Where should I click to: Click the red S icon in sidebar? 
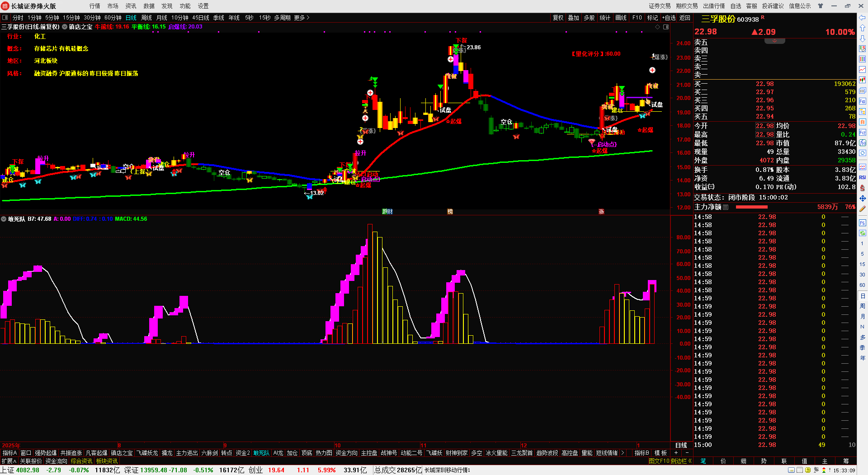(x=863, y=188)
